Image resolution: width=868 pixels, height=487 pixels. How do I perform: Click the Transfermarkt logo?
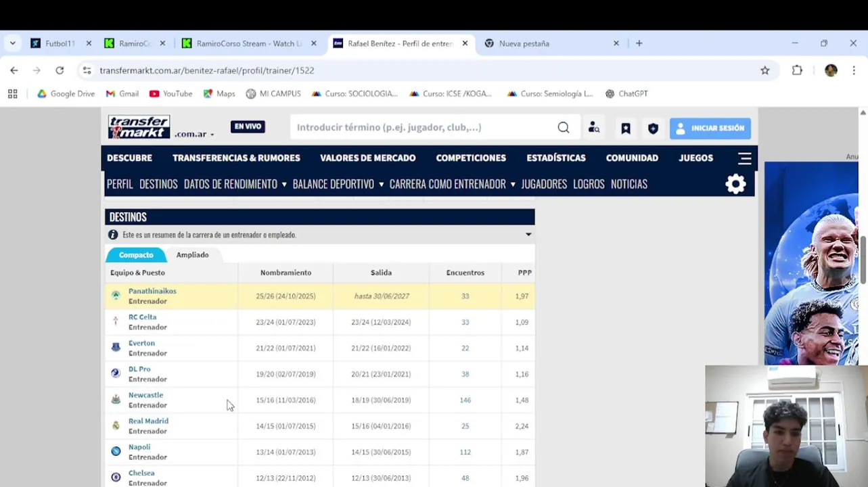pos(139,127)
